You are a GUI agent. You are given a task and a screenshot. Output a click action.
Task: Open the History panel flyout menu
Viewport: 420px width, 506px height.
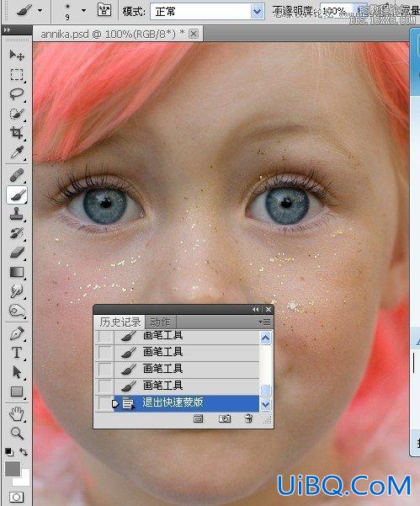(x=265, y=322)
